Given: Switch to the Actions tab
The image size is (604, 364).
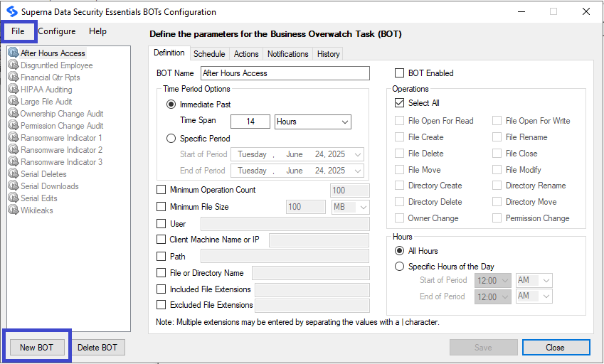Looking at the screenshot, I should (246, 54).
